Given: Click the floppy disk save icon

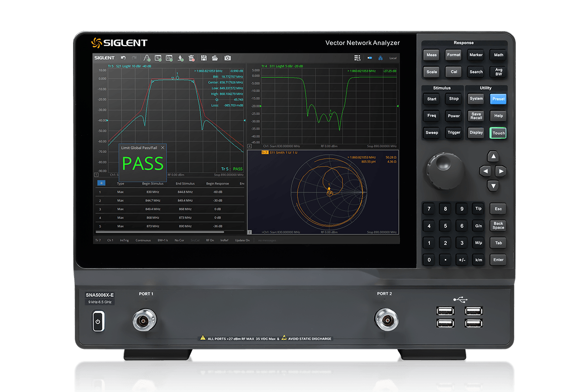Looking at the screenshot, I should click(204, 58).
